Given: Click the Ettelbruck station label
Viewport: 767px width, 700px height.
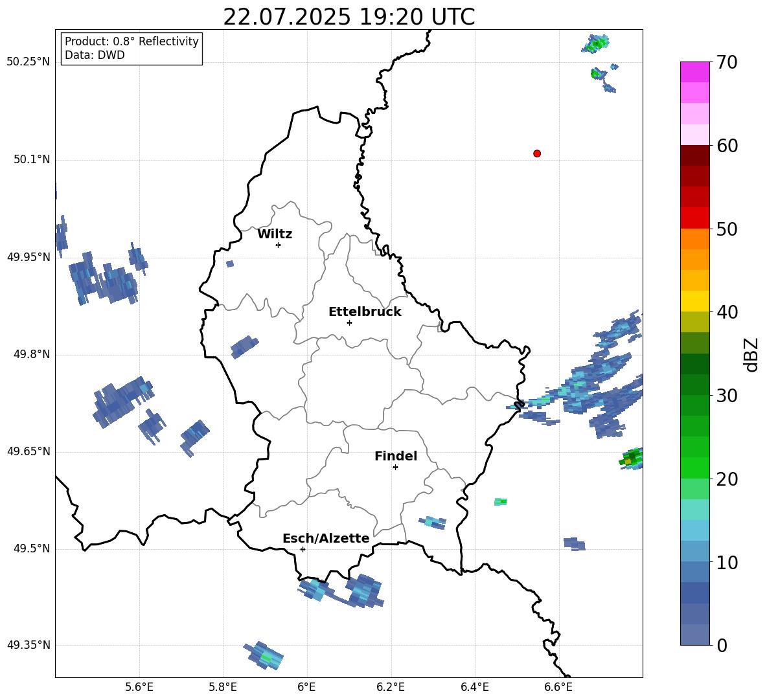Looking at the screenshot, I should click(x=365, y=312).
